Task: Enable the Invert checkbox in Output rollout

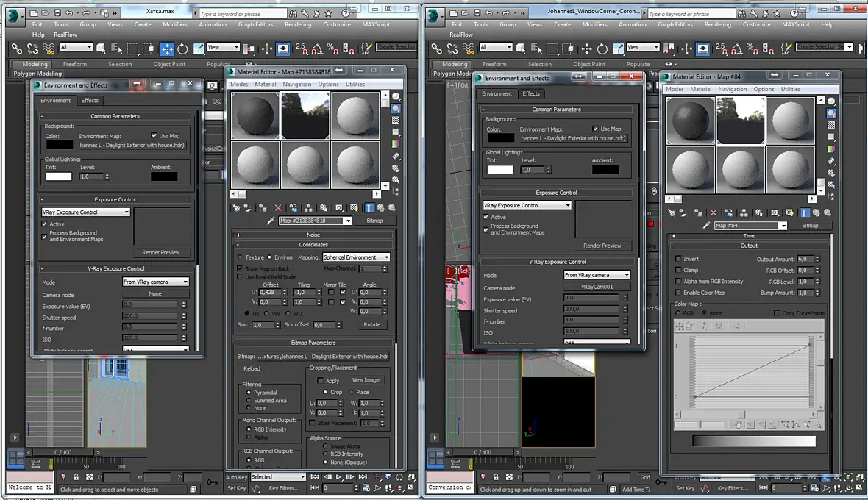Action: (678, 259)
